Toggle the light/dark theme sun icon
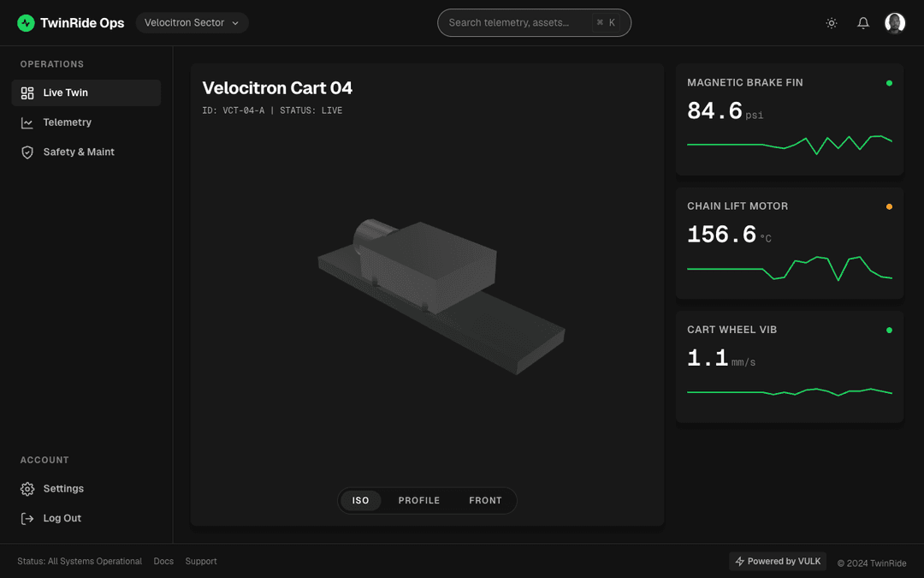Image resolution: width=924 pixels, height=578 pixels. 832,23
